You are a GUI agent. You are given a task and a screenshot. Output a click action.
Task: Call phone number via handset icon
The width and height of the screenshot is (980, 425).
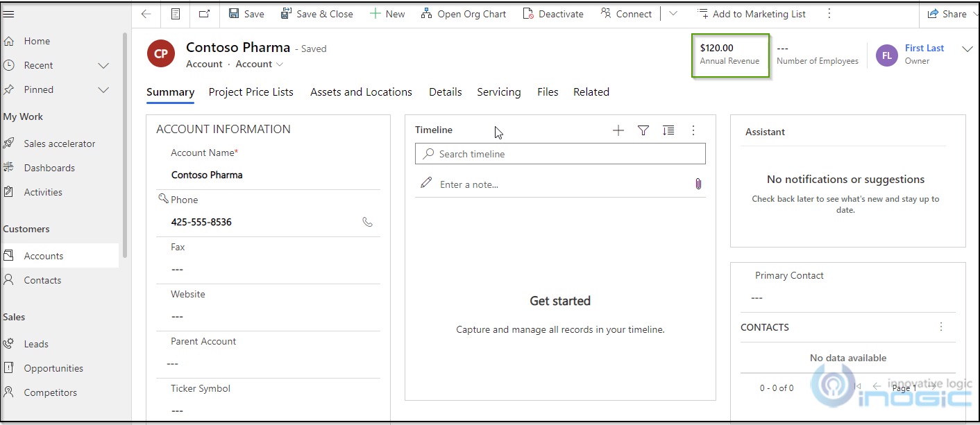(368, 222)
